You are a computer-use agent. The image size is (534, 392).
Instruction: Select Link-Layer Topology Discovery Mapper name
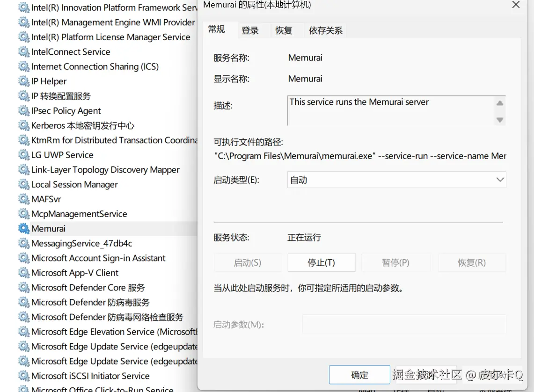(x=106, y=170)
